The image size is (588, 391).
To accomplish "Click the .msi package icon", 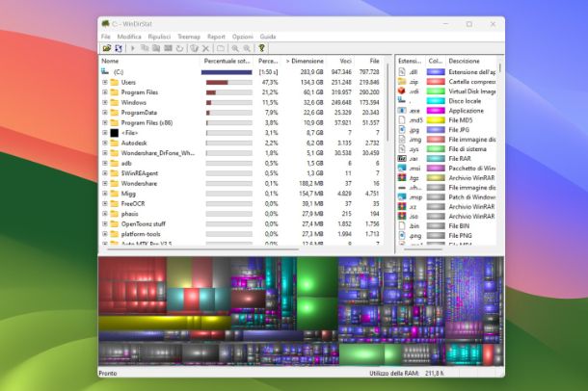I will pos(402,169).
